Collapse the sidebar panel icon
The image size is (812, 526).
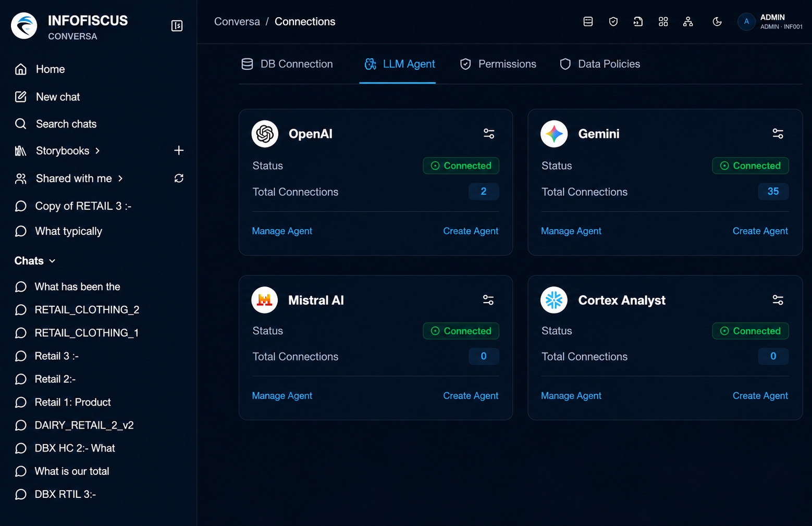pyautogui.click(x=177, y=26)
